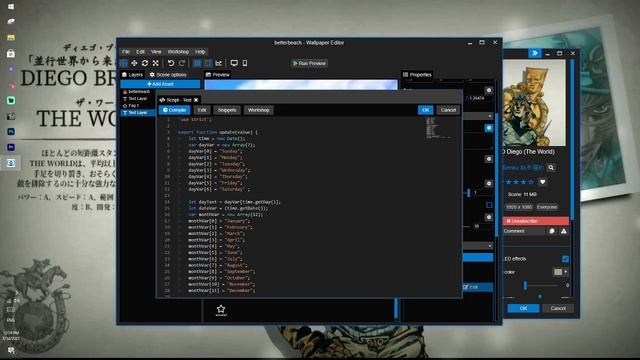Viewport: 640px width, 360px height.
Task: Undo the last action
Action: click(x=171, y=63)
